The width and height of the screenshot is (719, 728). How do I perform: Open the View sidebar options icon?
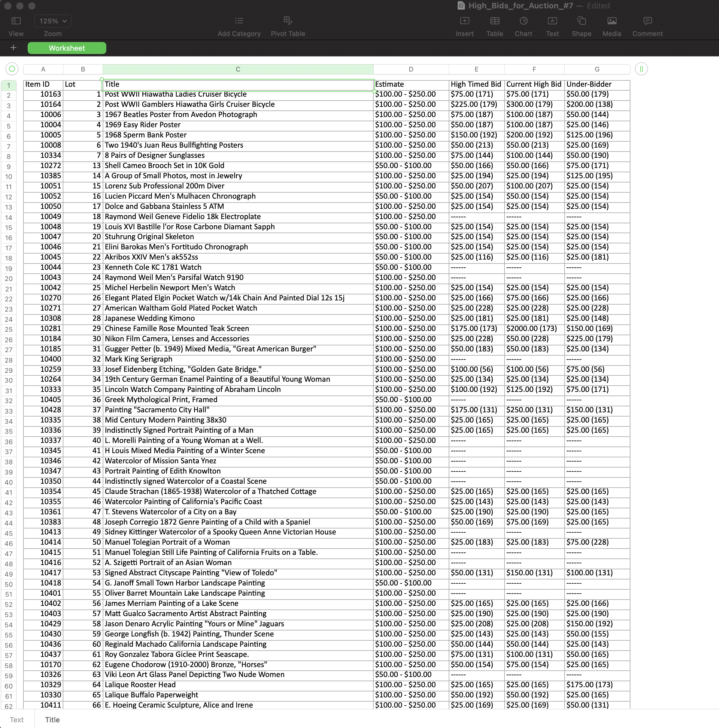click(16, 21)
